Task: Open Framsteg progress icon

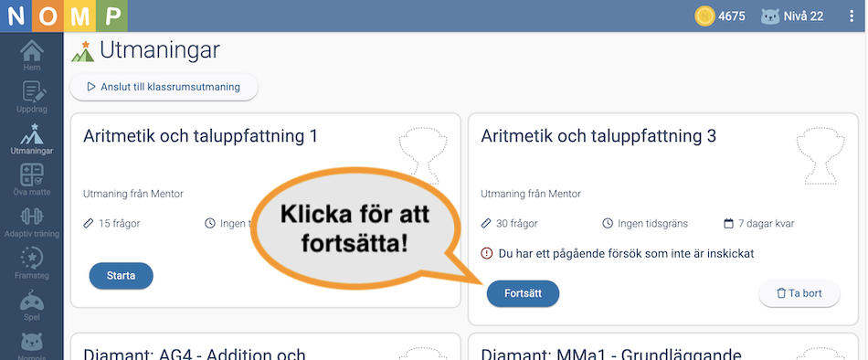Action: (x=32, y=258)
